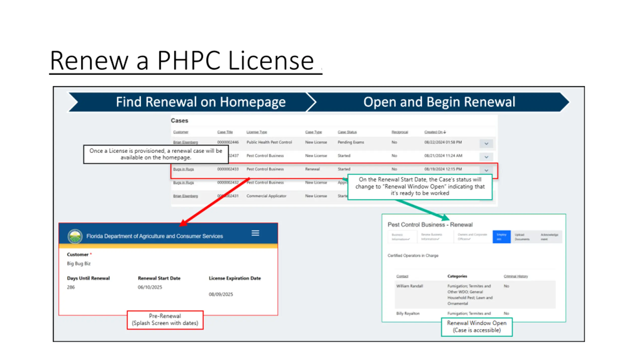644x362 pixels.
Task: Click the Renewal Start Date value 06/10/2025
Action: (x=150, y=287)
